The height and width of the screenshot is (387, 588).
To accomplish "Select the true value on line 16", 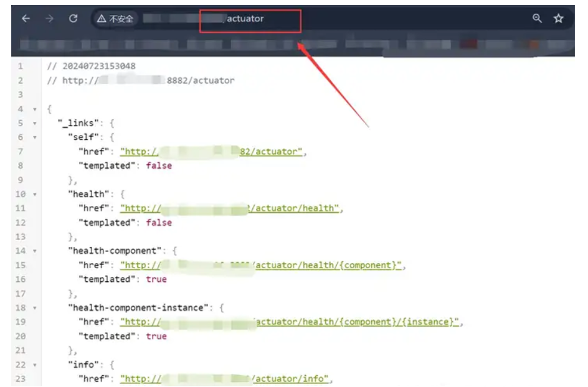I will (x=156, y=279).
